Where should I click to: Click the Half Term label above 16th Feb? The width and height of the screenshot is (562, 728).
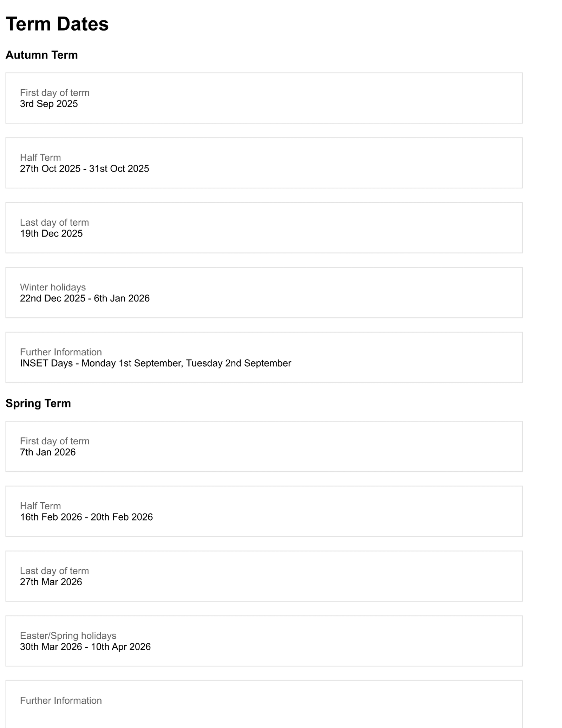click(40, 506)
